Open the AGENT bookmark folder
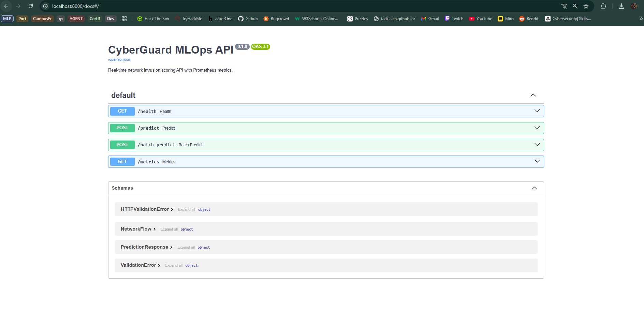The width and height of the screenshot is (644, 323). point(76,19)
